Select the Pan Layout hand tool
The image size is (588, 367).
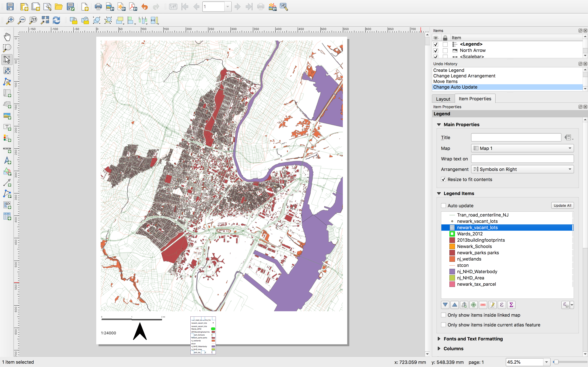7,37
